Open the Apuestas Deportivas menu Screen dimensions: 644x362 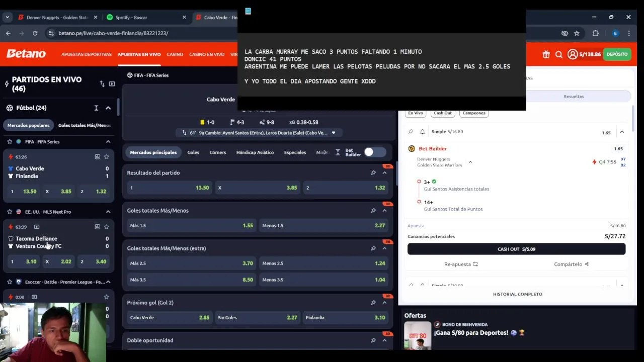(x=87, y=54)
